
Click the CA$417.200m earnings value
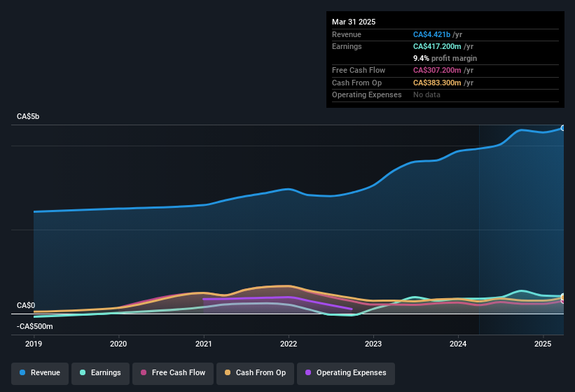(437, 46)
